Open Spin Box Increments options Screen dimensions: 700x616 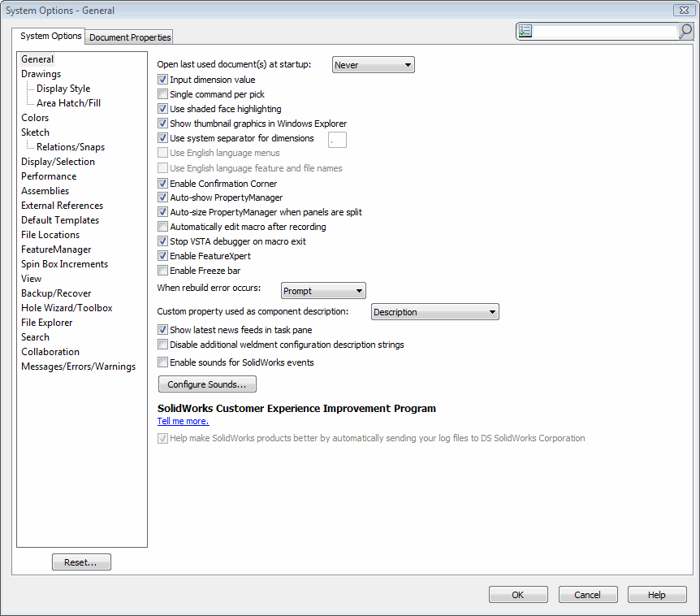pyautogui.click(x=65, y=264)
